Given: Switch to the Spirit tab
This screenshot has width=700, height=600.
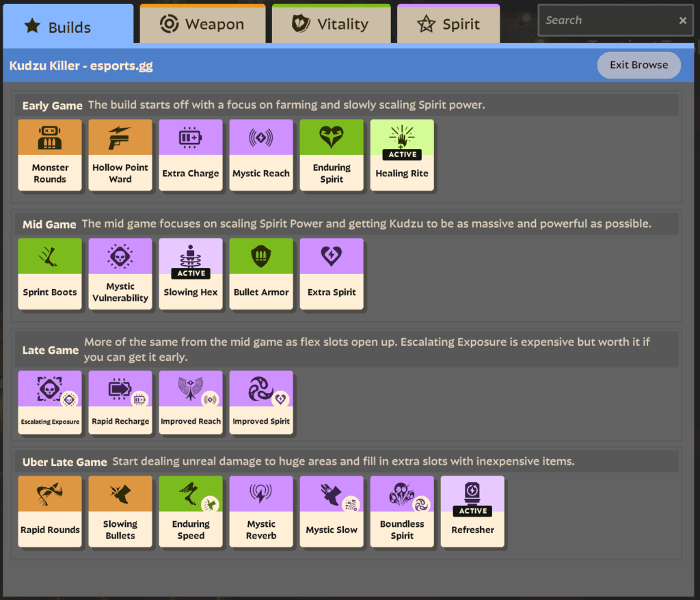Looking at the screenshot, I should [x=448, y=23].
